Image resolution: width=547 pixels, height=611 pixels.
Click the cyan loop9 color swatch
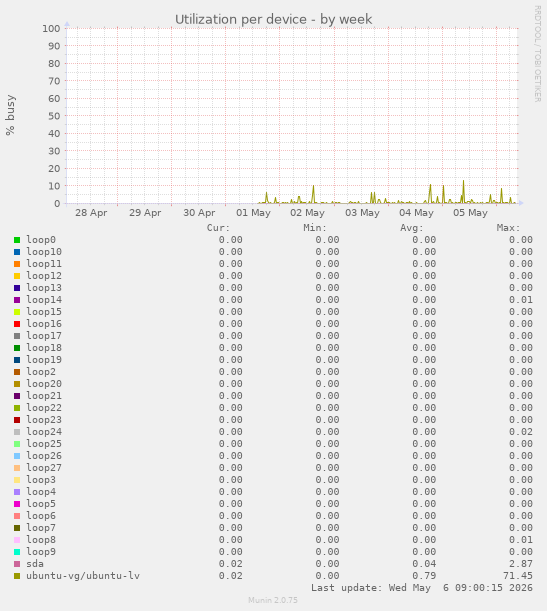tap(17, 552)
